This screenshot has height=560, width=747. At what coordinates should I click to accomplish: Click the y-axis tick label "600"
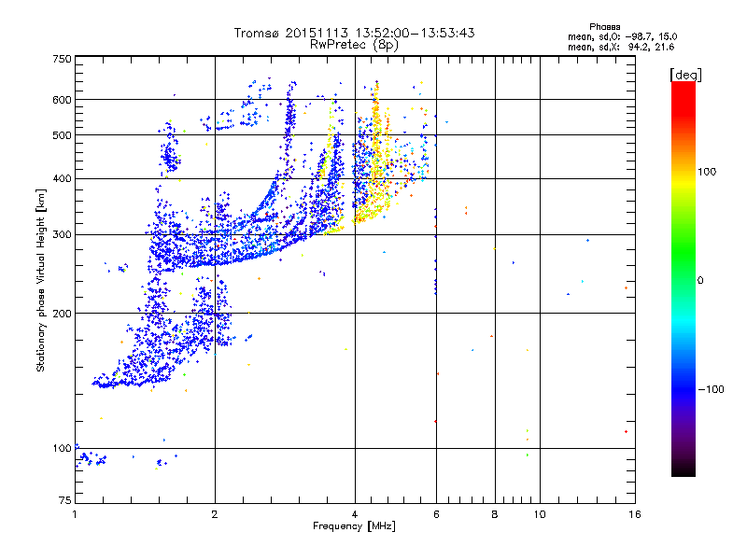pyautogui.click(x=62, y=100)
